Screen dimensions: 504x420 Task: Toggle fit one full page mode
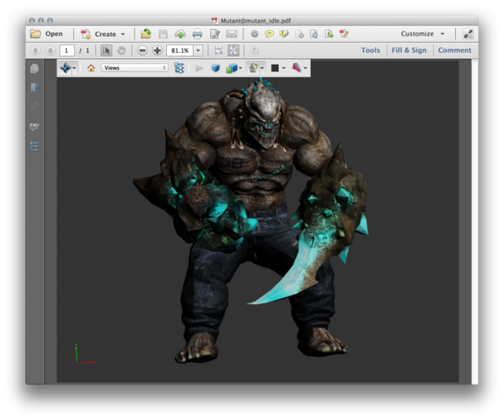point(233,50)
